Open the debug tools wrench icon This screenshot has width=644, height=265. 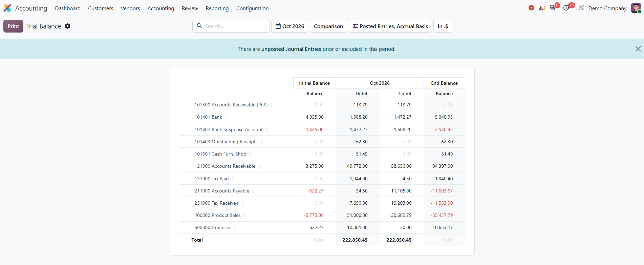pos(581,8)
